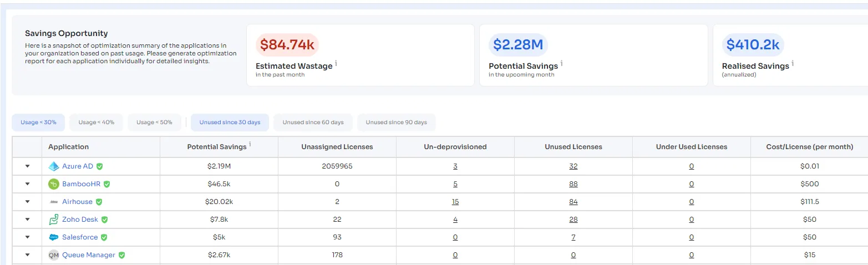Image resolution: width=868 pixels, height=265 pixels.
Task: Click the Salesforce cloud logo icon
Action: pos(54,237)
